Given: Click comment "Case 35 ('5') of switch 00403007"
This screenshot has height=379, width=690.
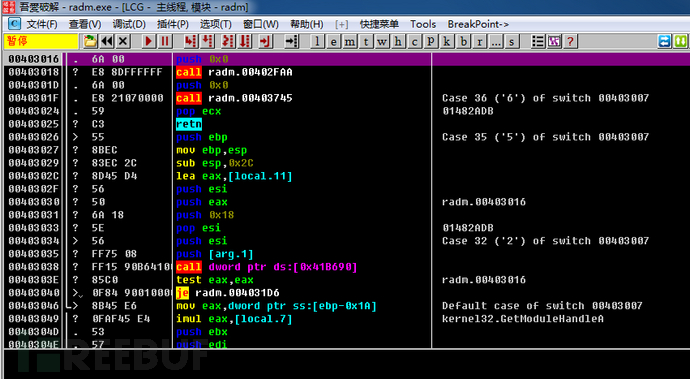Looking at the screenshot, I should [x=546, y=137].
